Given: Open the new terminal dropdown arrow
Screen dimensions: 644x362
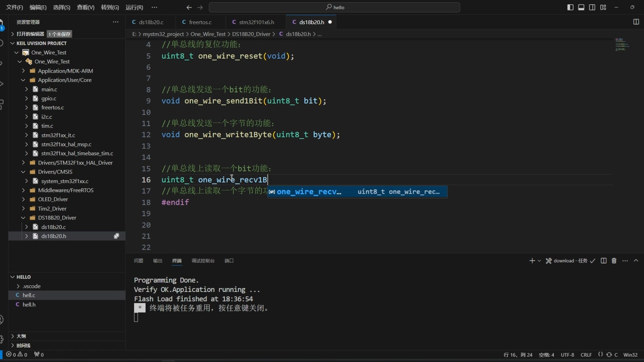Looking at the screenshot, I should click(539, 261).
